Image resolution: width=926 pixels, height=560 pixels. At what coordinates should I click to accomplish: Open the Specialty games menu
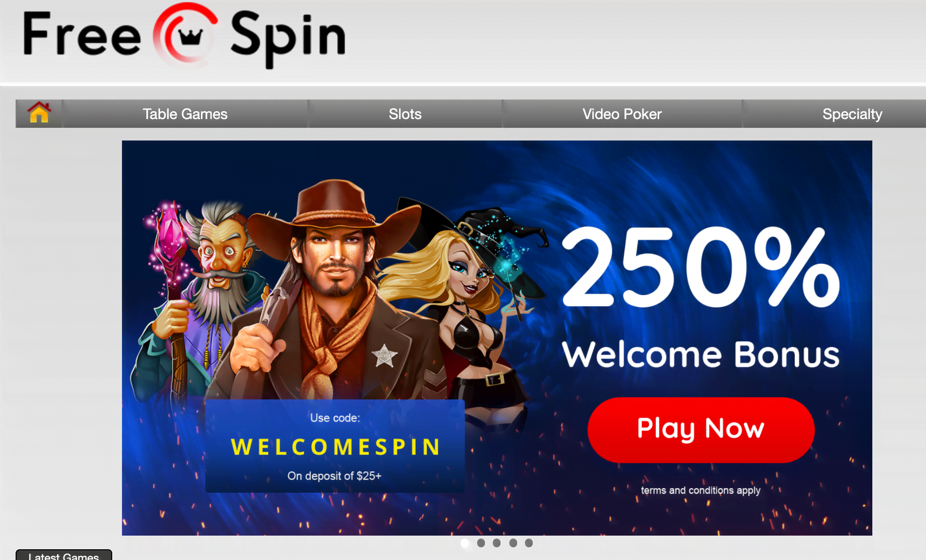click(852, 114)
